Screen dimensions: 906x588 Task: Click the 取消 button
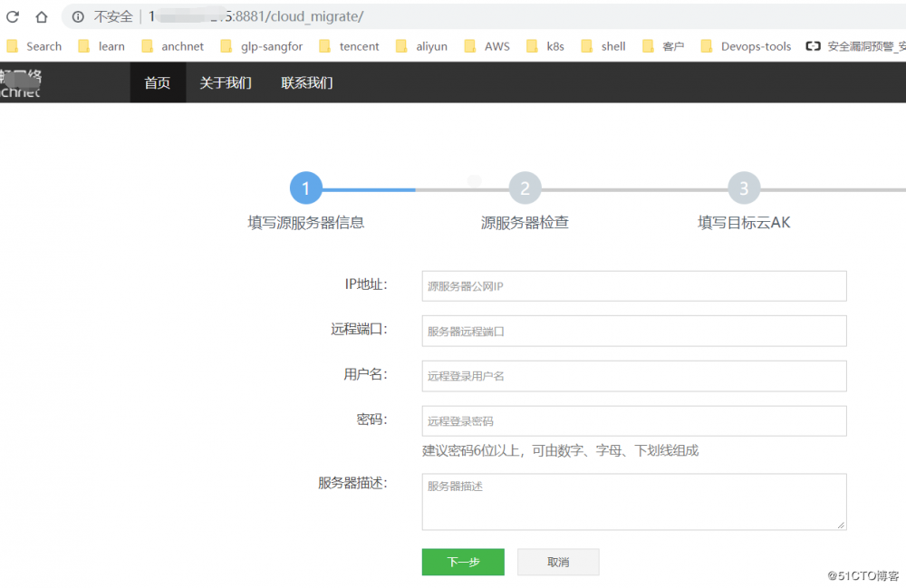point(557,562)
